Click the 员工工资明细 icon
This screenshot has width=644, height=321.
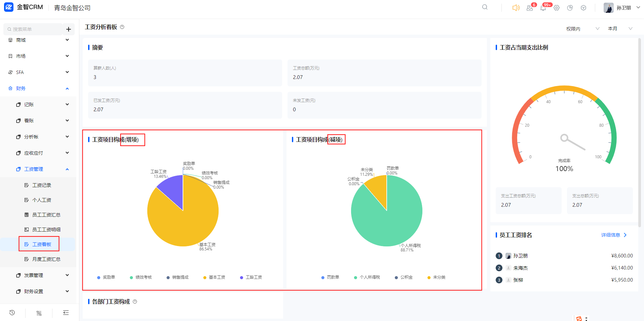click(x=27, y=230)
